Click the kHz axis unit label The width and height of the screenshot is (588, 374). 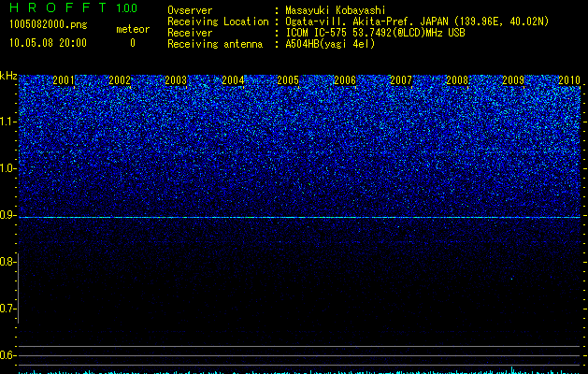click(x=8, y=76)
